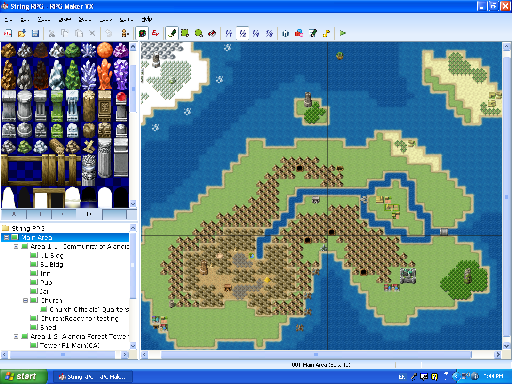Click the system tray clock

[x=494, y=377]
